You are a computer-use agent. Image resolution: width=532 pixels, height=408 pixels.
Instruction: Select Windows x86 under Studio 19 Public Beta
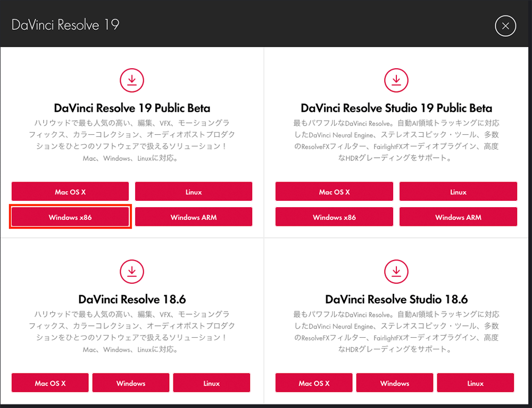click(x=334, y=217)
